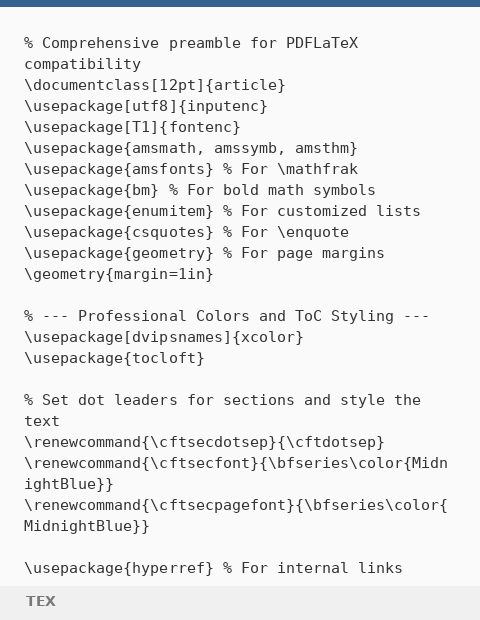Click the \usepackage{enumitem} line
The height and width of the screenshot is (620, 480).
pos(222,211)
